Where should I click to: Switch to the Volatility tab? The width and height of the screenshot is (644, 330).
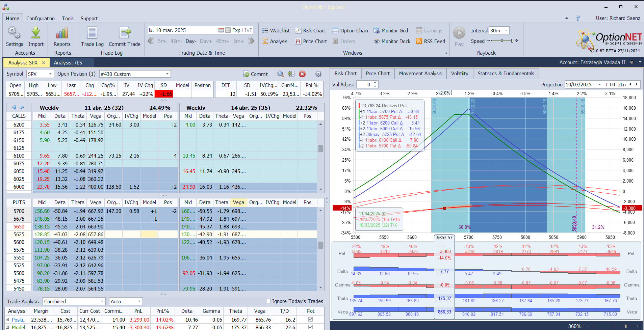click(460, 74)
